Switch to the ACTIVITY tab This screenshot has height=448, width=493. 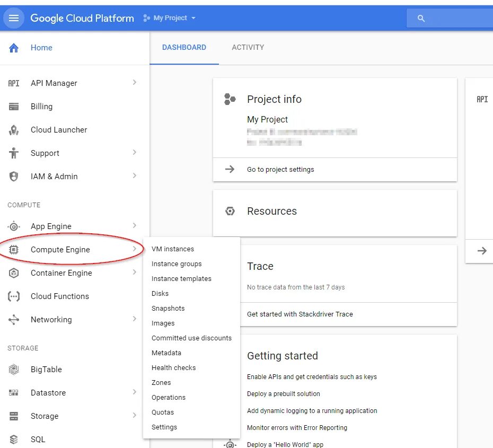[x=248, y=48]
